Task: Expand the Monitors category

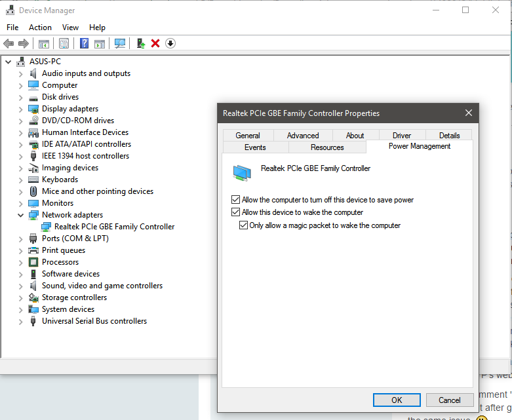Action: pyautogui.click(x=20, y=204)
